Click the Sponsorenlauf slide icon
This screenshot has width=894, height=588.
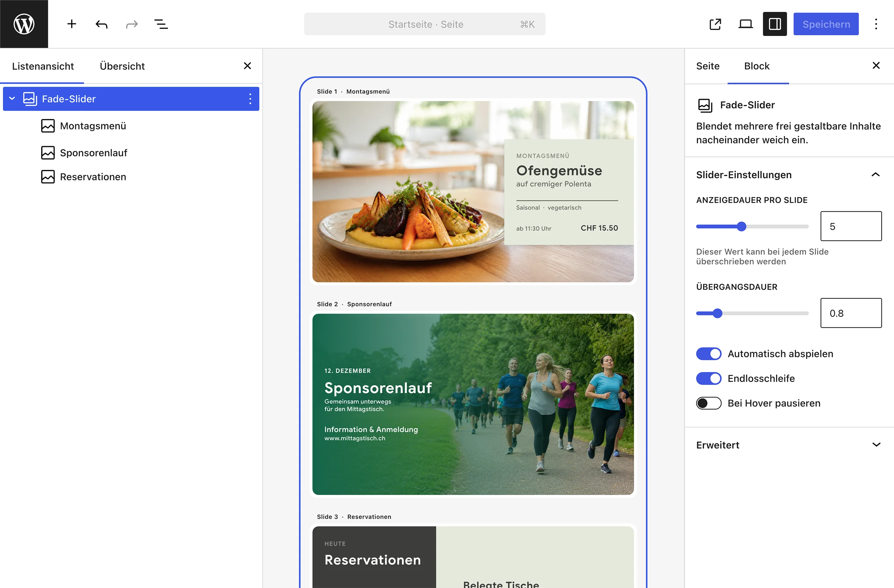(x=48, y=153)
